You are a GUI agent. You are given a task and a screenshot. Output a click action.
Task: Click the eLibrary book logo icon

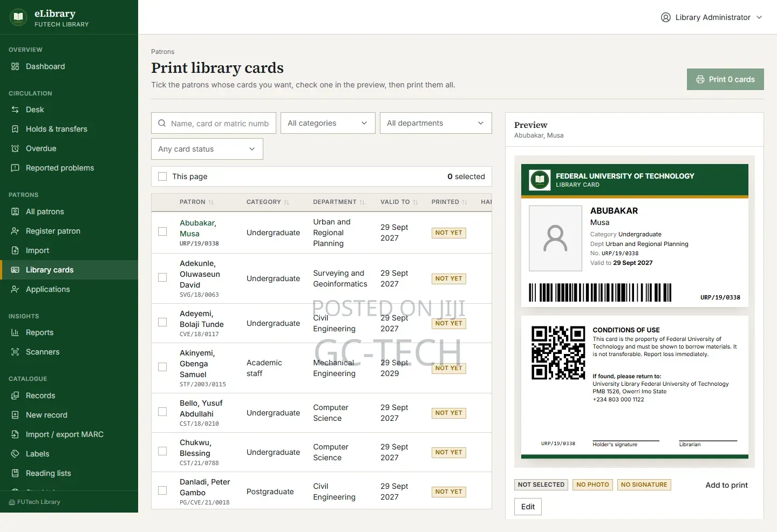(18, 17)
